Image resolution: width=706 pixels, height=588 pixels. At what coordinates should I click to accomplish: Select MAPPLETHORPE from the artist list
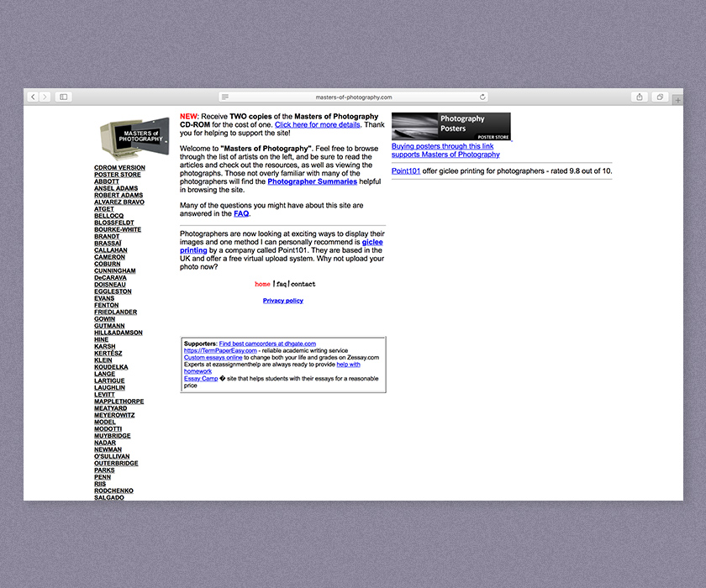119,402
